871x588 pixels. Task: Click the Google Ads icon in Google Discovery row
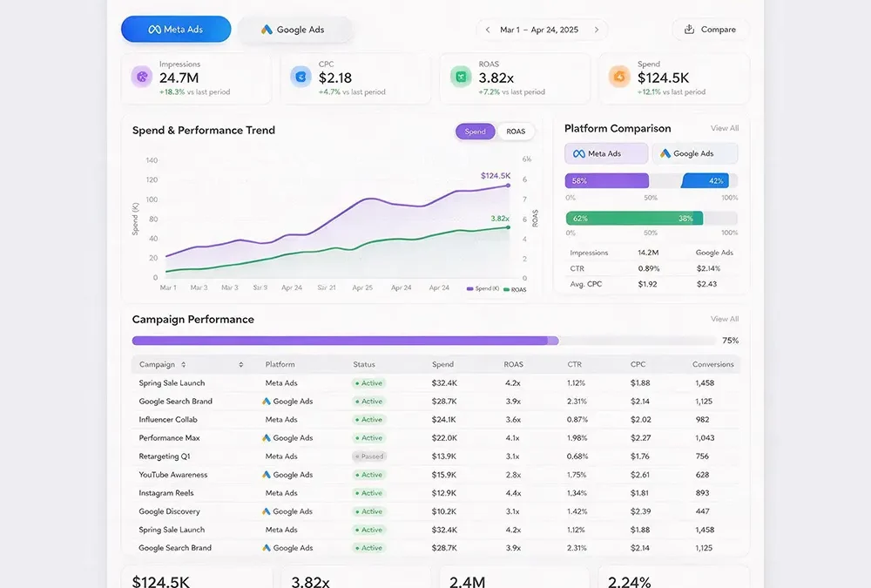click(x=267, y=511)
